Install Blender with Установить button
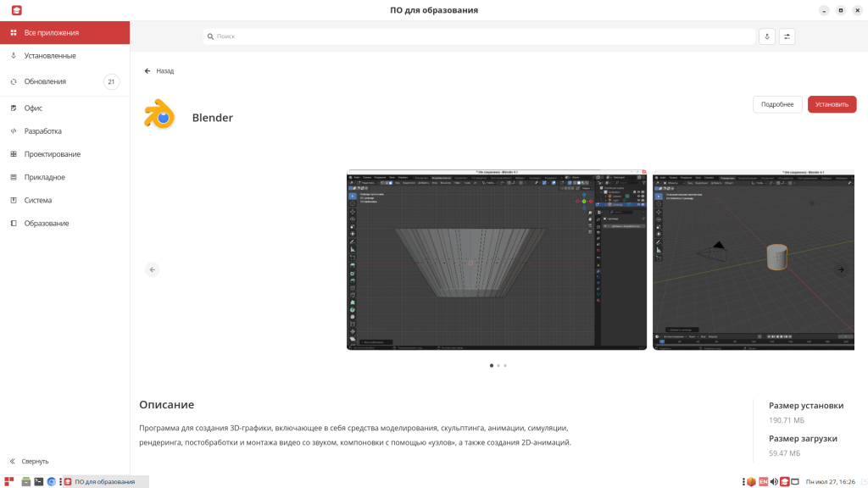Viewport: 868px width, 488px height. 832,104
